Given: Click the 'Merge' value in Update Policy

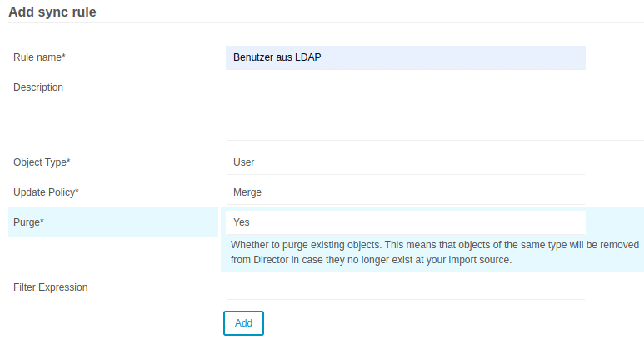Looking at the screenshot, I should (247, 192).
